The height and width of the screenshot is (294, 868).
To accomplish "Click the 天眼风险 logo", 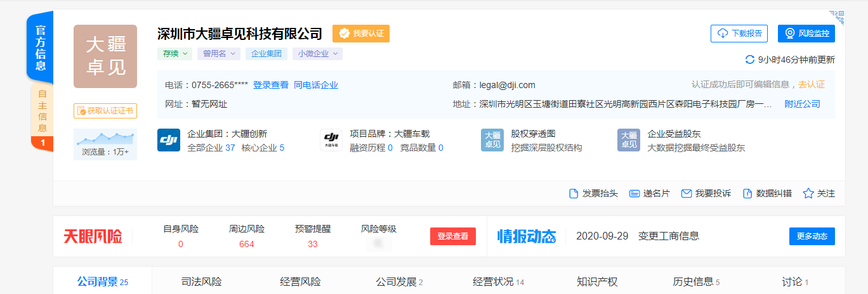I will 93,236.
